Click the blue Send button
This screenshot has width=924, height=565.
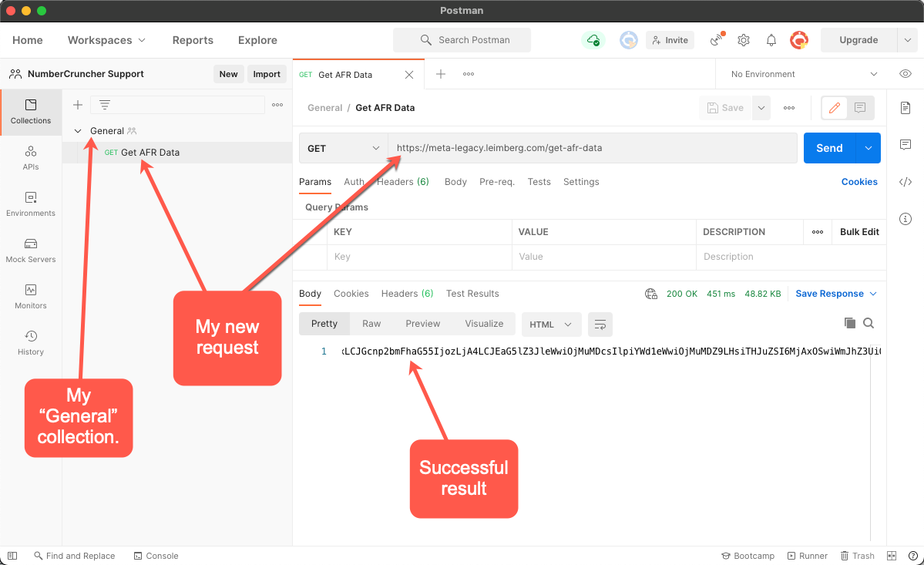pos(829,148)
